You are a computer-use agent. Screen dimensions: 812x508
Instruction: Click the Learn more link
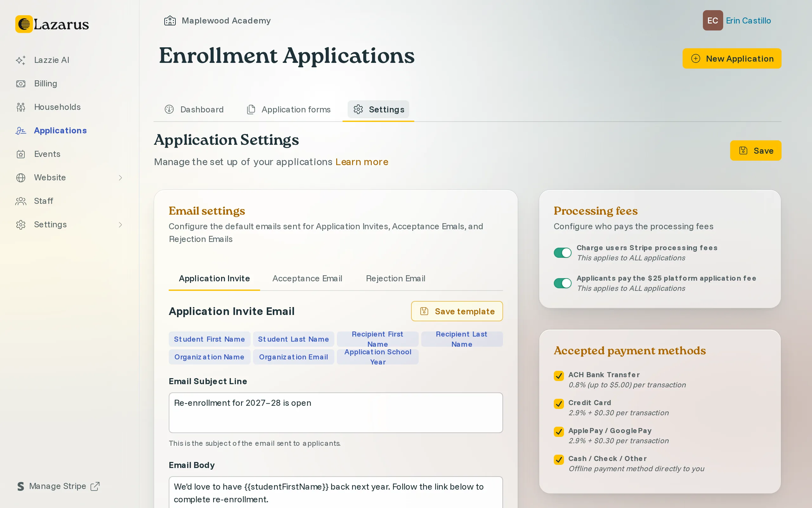point(362,162)
